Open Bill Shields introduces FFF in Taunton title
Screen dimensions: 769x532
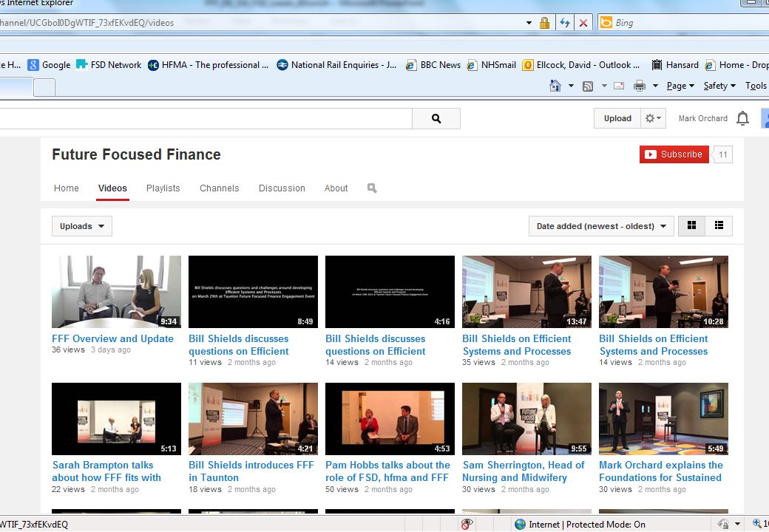251,471
